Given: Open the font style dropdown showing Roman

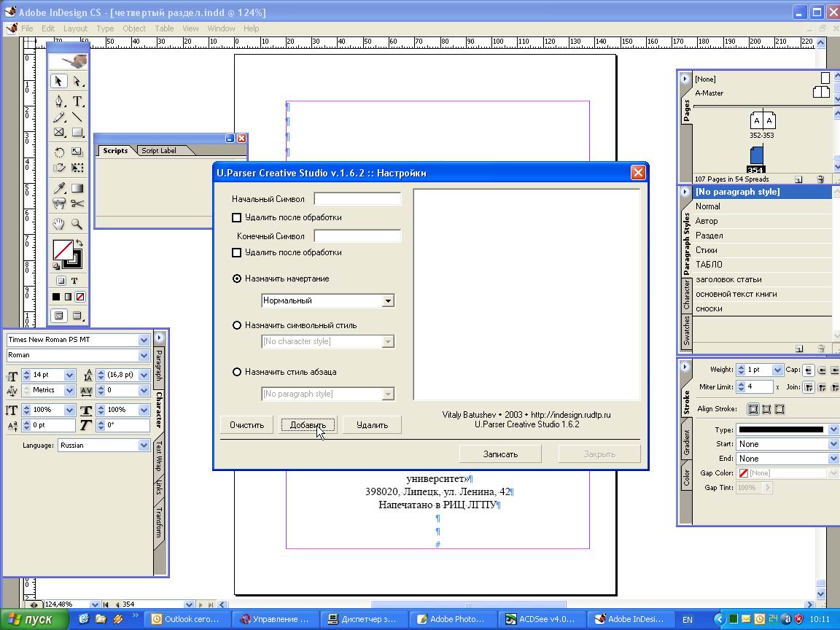Looking at the screenshot, I should coord(144,355).
